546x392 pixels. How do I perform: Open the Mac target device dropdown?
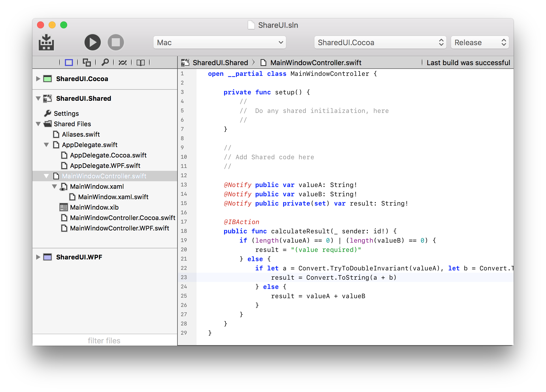point(220,43)
